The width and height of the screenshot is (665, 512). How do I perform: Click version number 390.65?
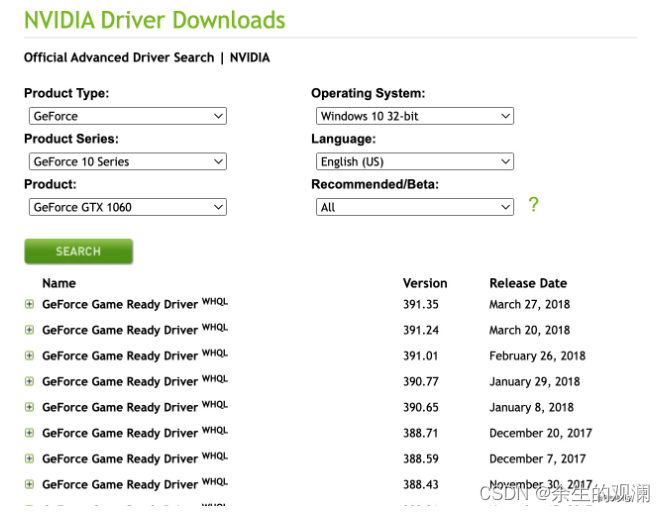pos(421,407)
